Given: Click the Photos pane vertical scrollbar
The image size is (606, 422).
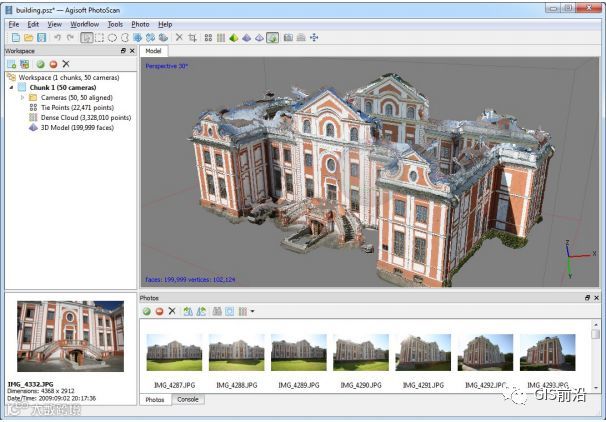Looking at the screenshot, I should coord(596,356).
